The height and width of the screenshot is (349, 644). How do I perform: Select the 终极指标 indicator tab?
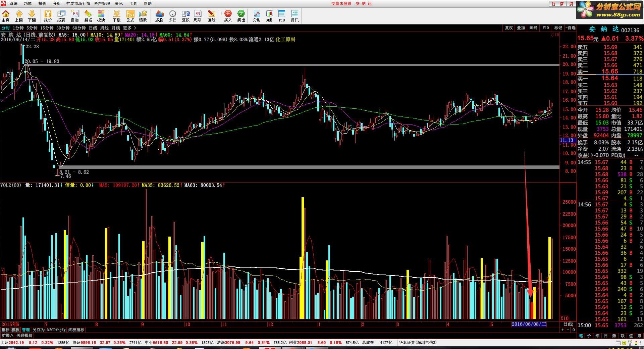[76, 330]
